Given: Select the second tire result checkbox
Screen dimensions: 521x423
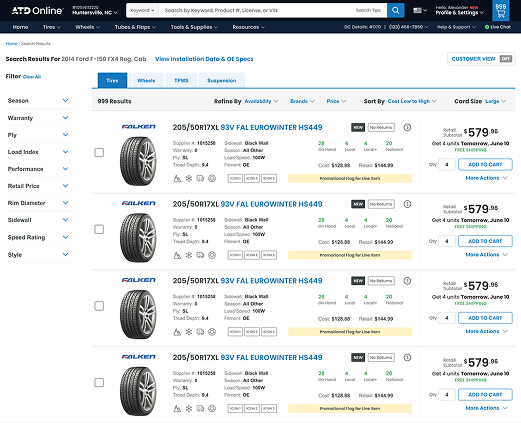Looking at the screenshot, I should coord(99,229).
